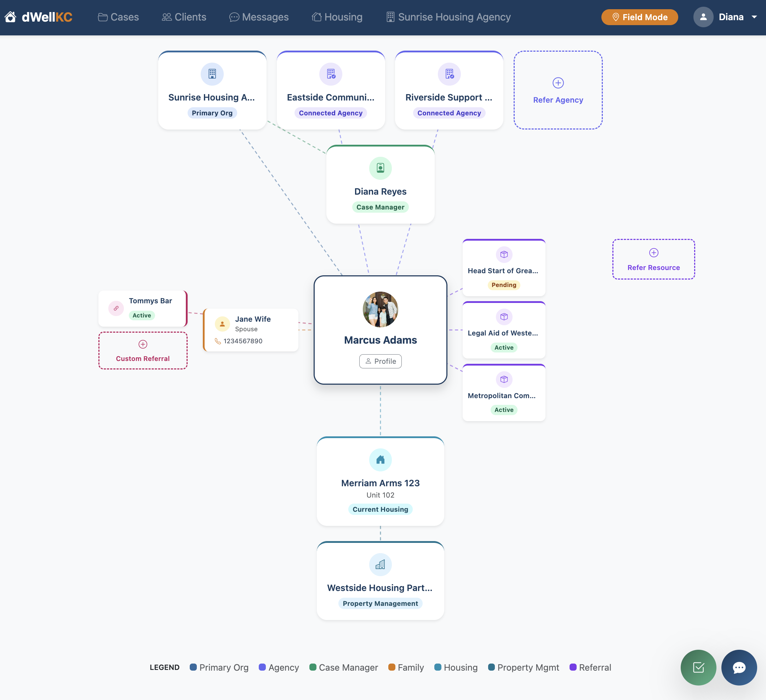This screenshot has width=766, height=700.
Task: Click the dWellKC house logo icon
Action: (10, 17)
